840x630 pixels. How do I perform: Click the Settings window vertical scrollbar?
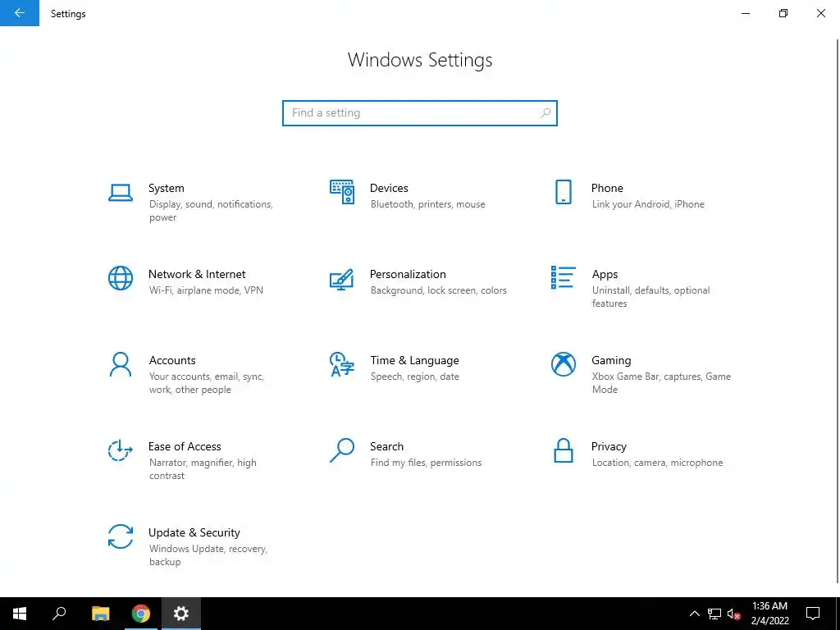837,311
